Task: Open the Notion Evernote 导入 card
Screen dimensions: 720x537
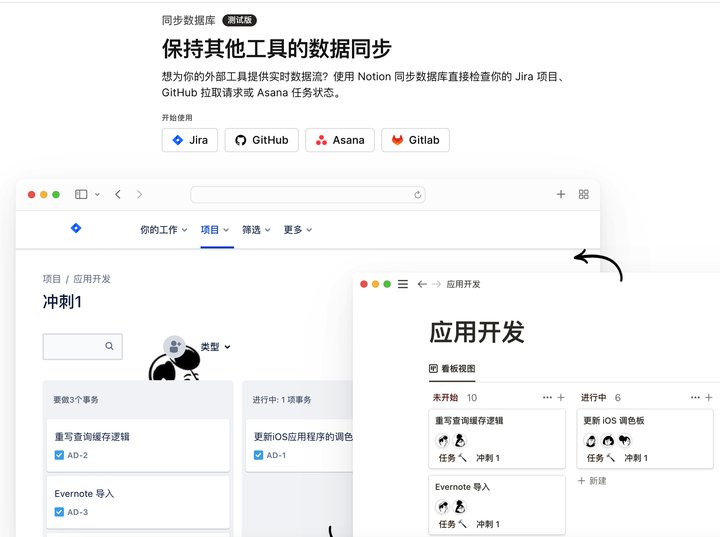Action: click(x=497, y=505)
